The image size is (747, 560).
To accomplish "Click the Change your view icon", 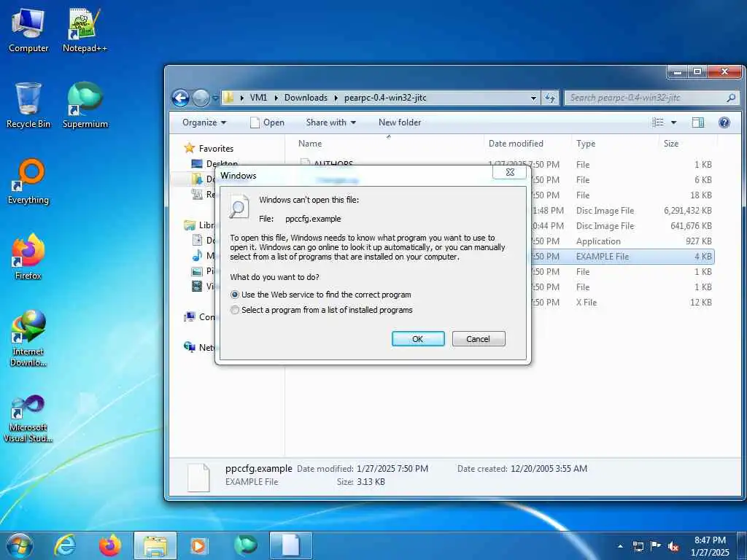I will tap(658, 122).
